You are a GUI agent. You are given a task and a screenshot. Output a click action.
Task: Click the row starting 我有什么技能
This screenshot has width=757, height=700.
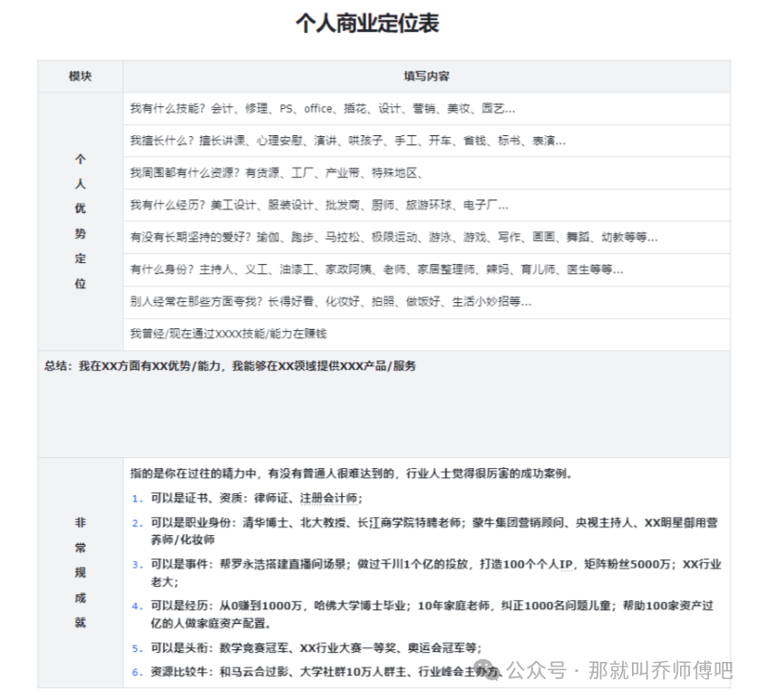click(x=322, y=109)
